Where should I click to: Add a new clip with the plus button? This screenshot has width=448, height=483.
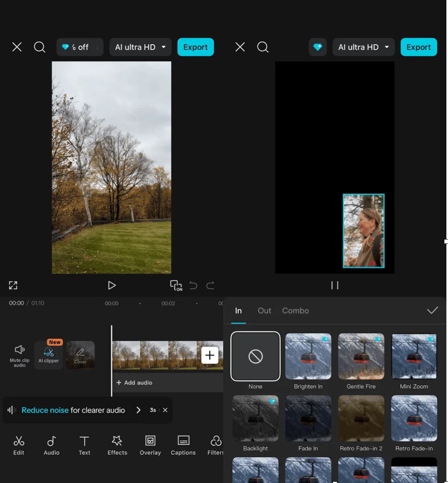pyautogui.click(x=210, y=355)
